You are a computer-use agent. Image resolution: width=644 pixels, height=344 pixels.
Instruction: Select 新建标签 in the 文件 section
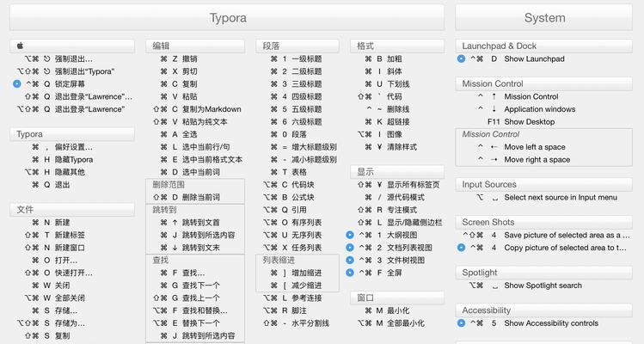coord(55,235)
